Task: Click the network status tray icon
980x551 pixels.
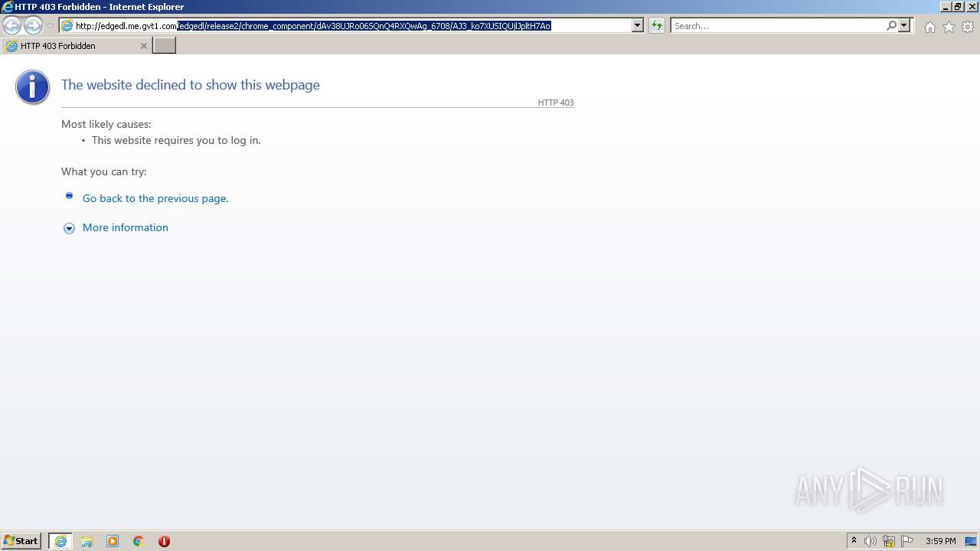Action: click(x=889, y=541)
